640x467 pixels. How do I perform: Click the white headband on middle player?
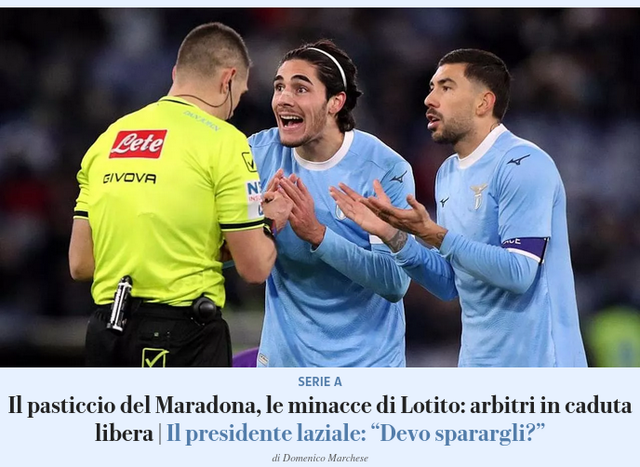329,64
